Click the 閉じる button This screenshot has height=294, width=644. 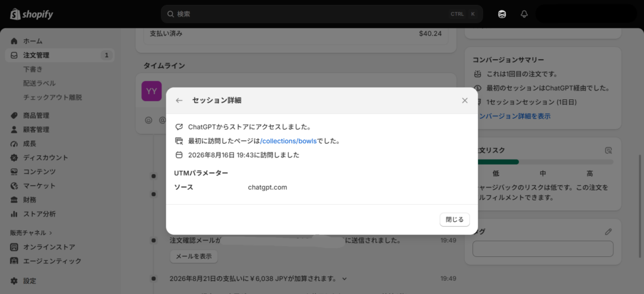click(x=455, y=219)
